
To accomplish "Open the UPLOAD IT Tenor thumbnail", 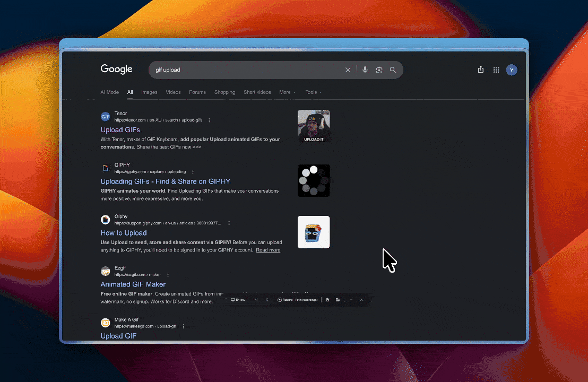I will [314, 126].
